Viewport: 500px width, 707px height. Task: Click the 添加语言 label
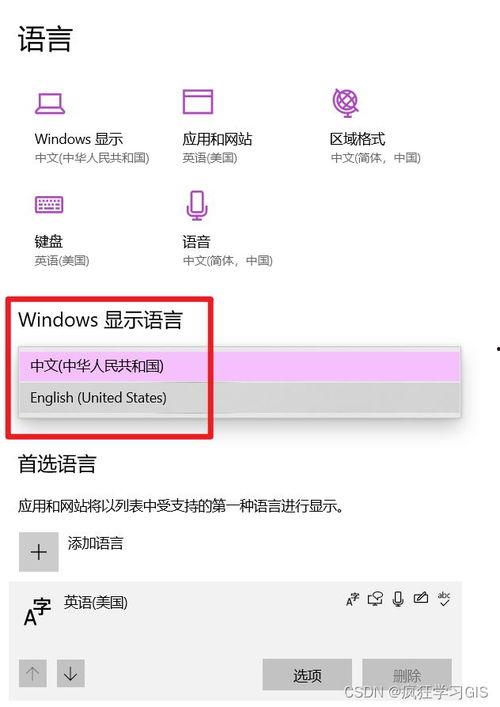(x=96, y=543)
